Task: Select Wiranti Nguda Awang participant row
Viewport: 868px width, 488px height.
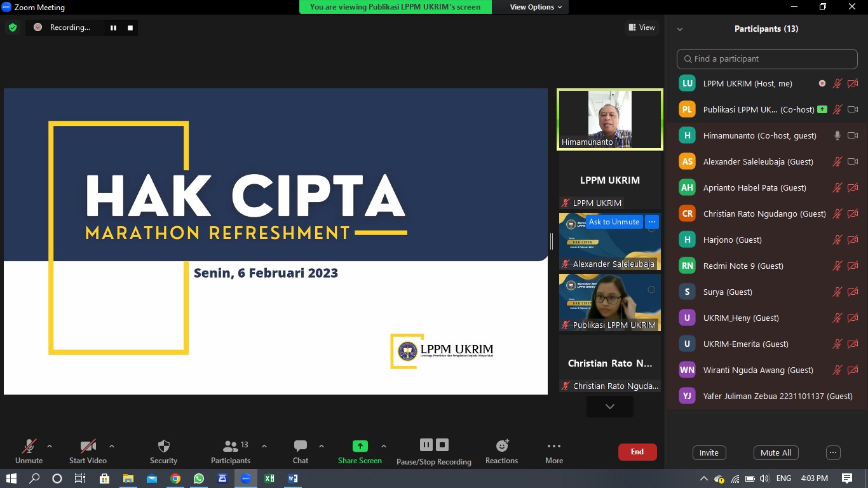Action: (767, 370)
